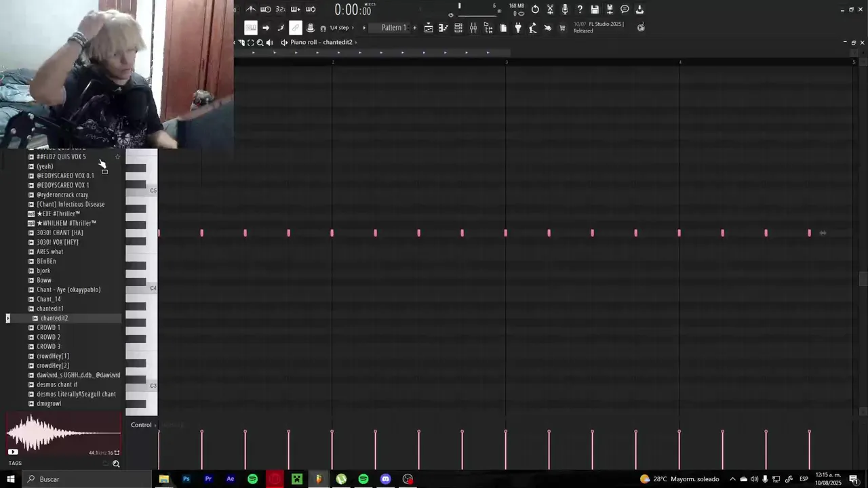Viewport: 868px width, 488px height.
Task: Select chantedit1 sample in browser
Action: (x=50, y=308)
